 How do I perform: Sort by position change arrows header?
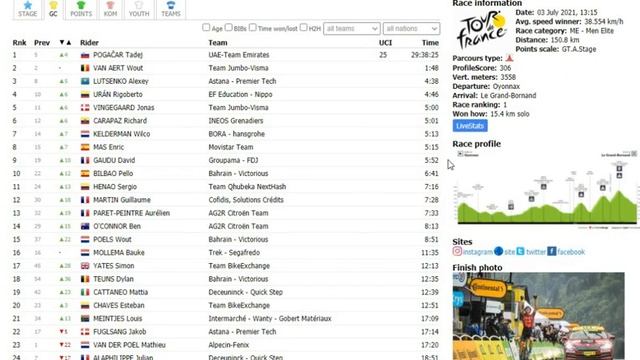click(65, 42)
